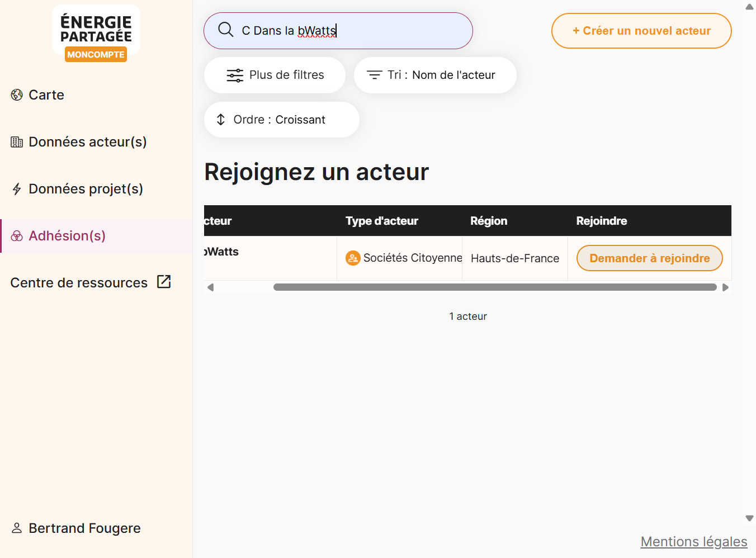Select the Adhésion(s) sidebar item
The image size is (756, 558).
96,236
